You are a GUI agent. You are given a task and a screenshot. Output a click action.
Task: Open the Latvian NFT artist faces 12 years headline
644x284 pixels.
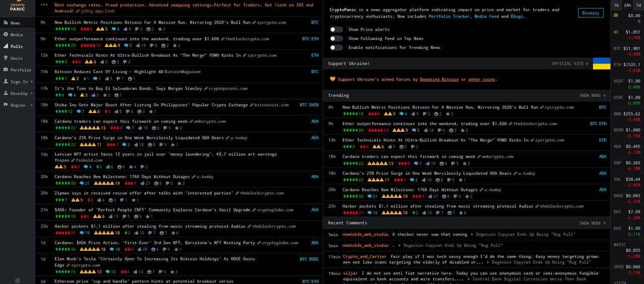point(166,157)
